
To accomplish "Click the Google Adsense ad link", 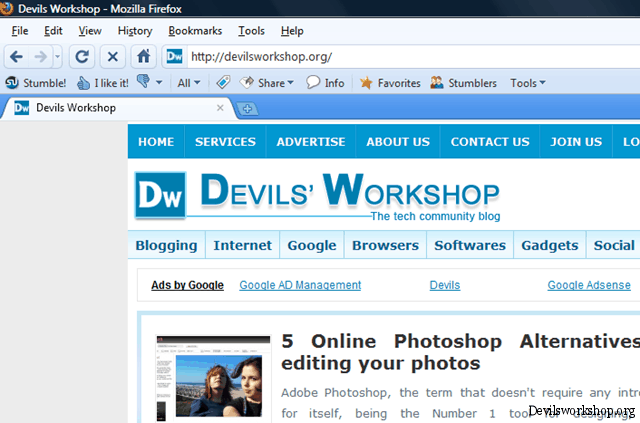I will click(589, 285).
